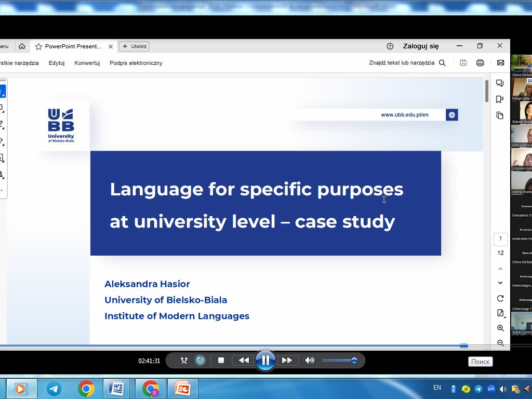Click the Utwórz create button

tap(134, 46)
